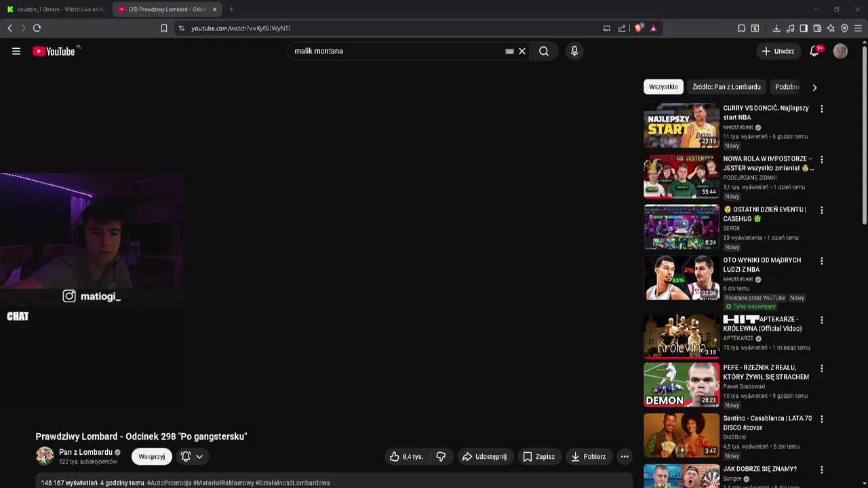Open the Santino - Casablanca video title
This screenshot has width=868, height=488.
[767, 423]
